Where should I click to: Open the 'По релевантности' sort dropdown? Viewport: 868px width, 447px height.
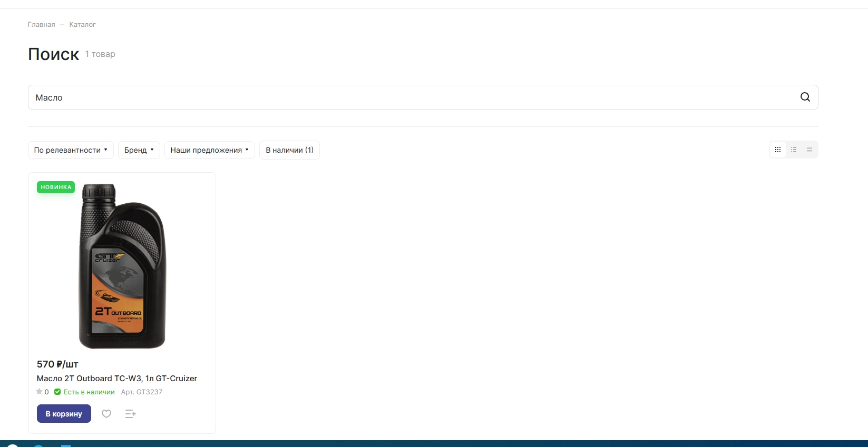click(x=71, y=150)
